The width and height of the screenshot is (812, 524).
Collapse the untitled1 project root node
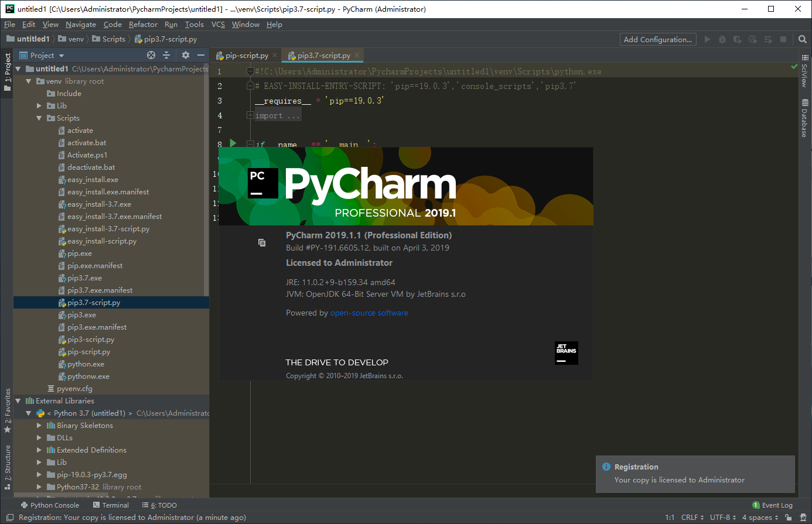pos(18,69)
